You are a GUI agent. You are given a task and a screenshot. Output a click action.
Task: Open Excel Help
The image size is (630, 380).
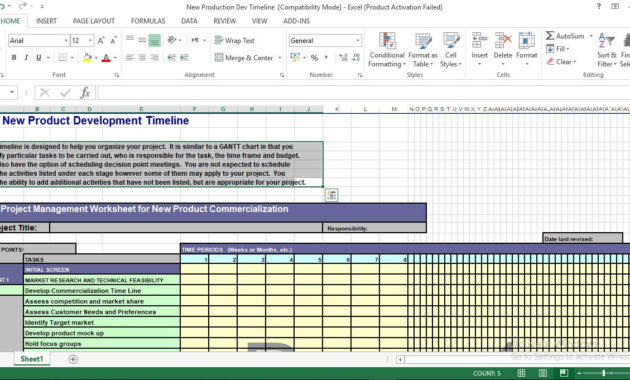pos(599,6)
